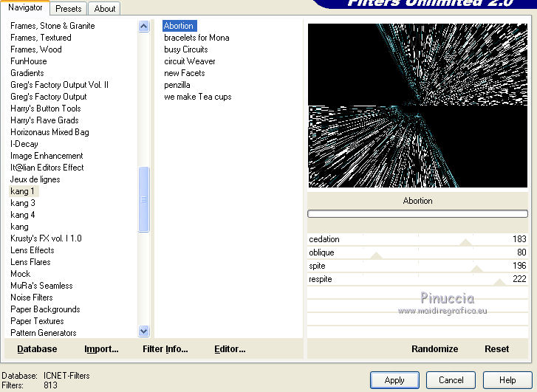Select Gradients category
Image resolution: width=537 pixels, height=392 pixels.
(27, 73)
